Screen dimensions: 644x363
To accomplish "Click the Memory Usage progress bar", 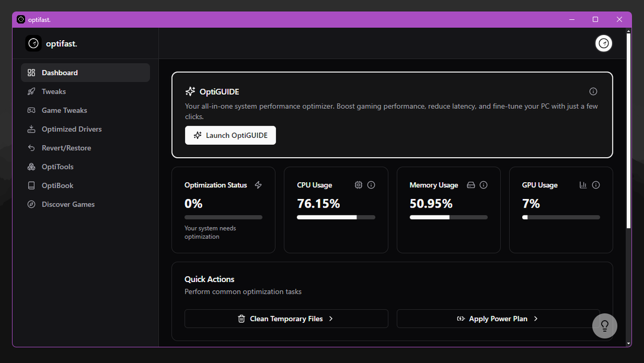I will point(449,217).
